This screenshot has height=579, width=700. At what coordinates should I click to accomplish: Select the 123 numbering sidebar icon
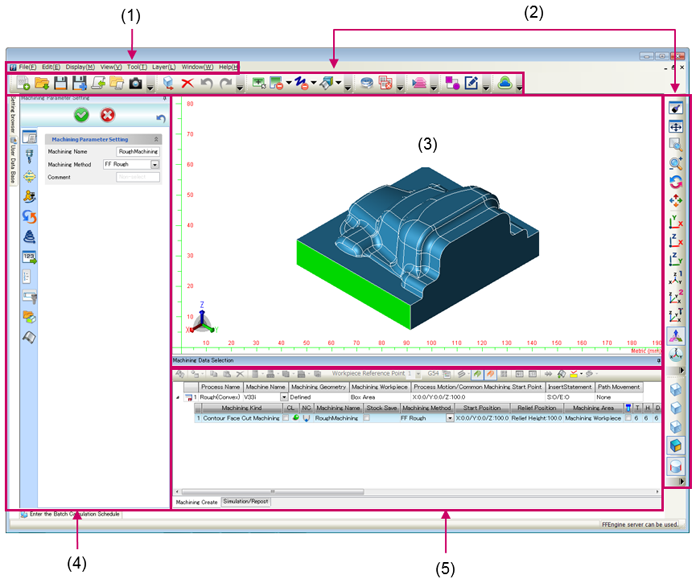pos(29,257)
